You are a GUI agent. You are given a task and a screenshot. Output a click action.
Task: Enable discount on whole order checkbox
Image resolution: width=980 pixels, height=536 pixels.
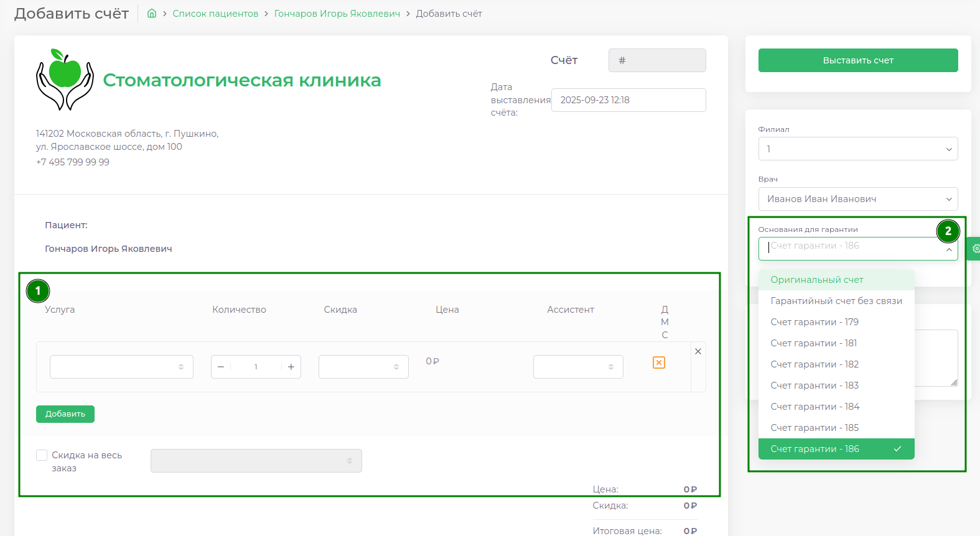tap(42, 455)
